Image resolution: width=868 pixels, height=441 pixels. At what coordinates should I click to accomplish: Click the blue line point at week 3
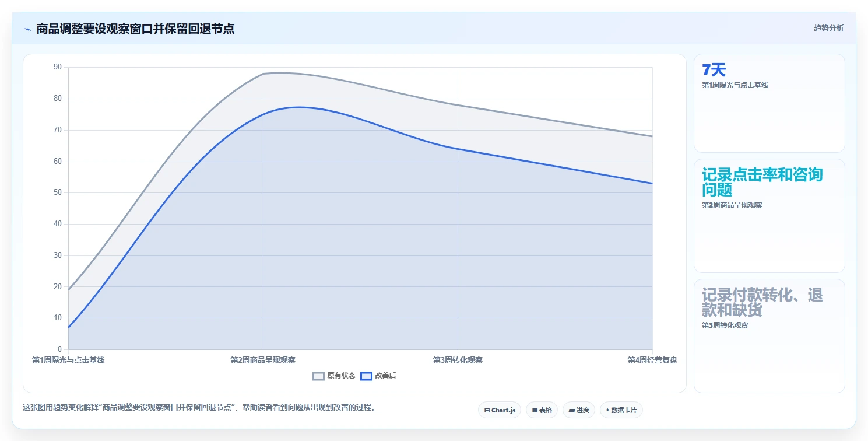pyautogui.click(x=458, y=149)
